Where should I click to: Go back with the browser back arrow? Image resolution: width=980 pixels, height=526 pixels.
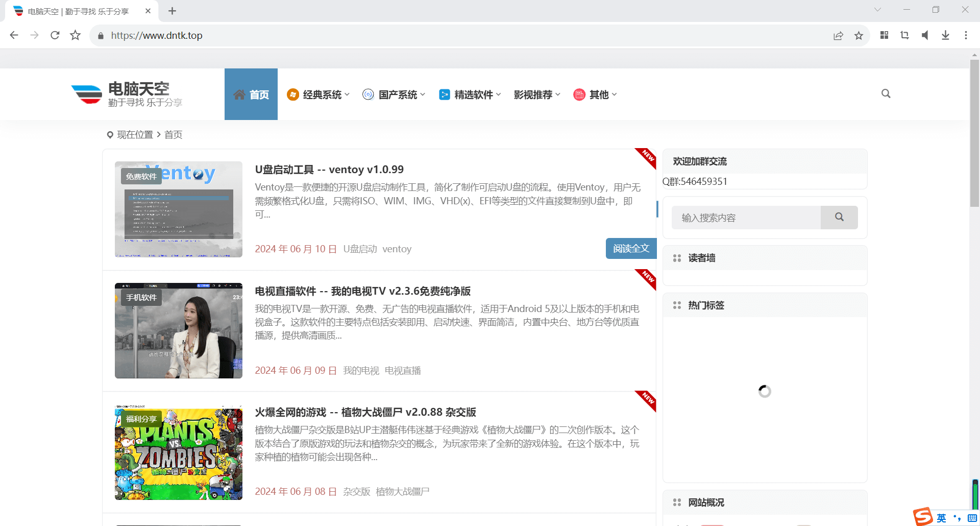(14, 35)
